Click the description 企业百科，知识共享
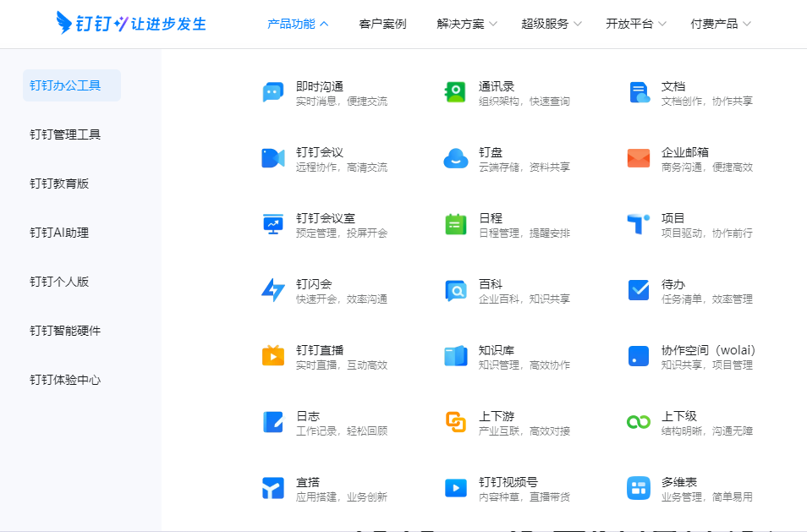The width and height of the screenshot is (807, 532). click(524, 299)
